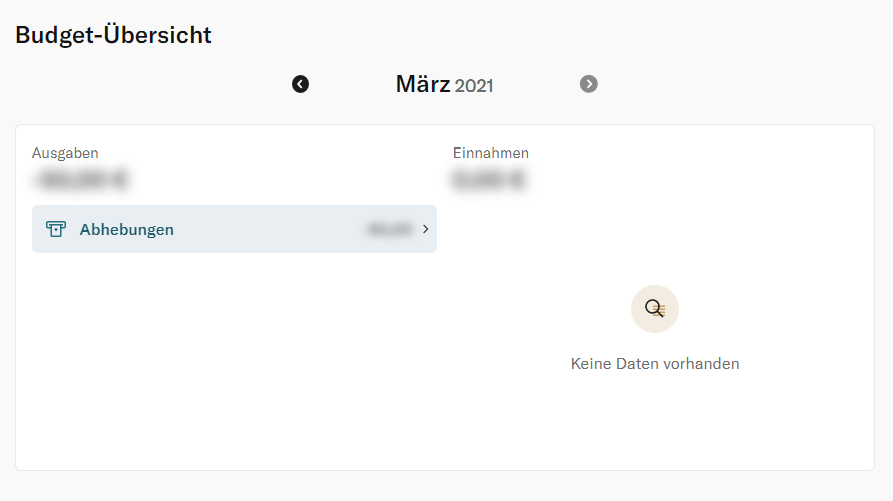The height and width of the screenshot is (501, 893).
Task: Click the blurred Abhebungen amount
Action: point(390,229)
